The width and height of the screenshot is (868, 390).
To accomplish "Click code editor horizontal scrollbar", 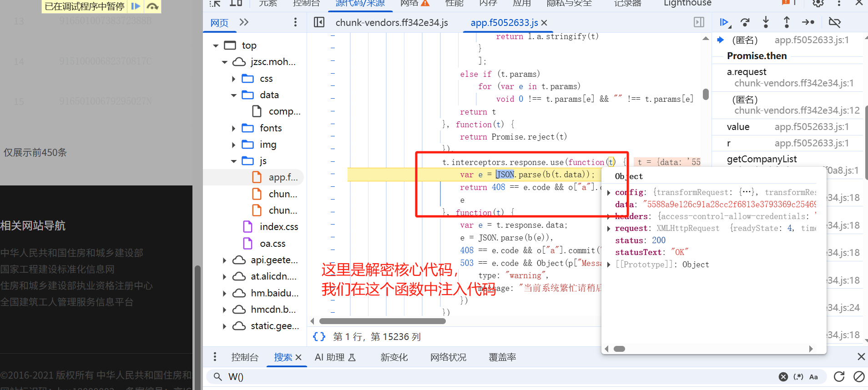I will click(383, 321).
